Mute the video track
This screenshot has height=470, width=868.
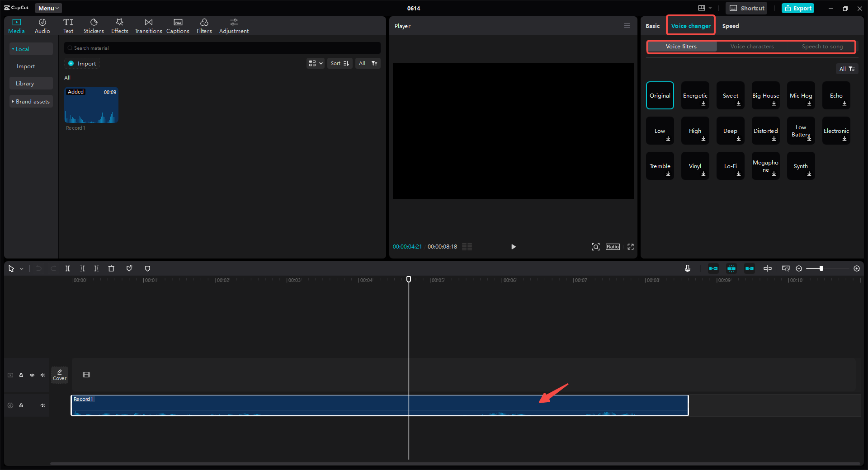[43, 375]
